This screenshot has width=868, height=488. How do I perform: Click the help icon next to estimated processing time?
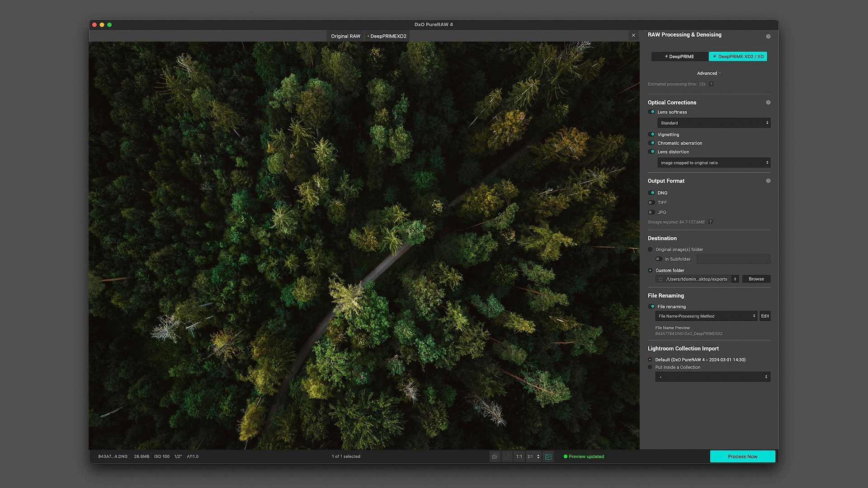pos(711,84)
